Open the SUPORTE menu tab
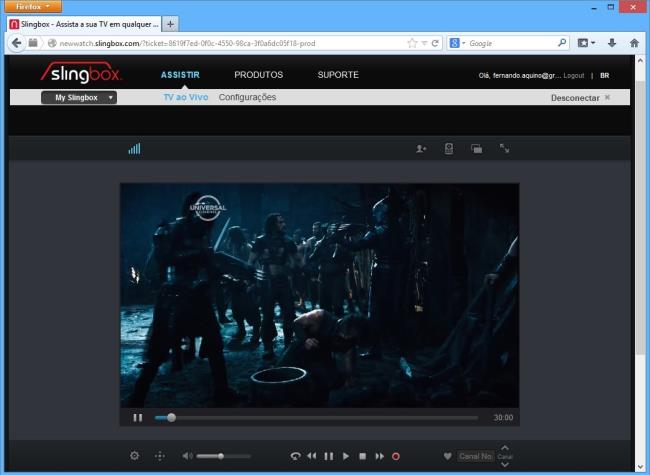This screenshot has height=475, width=650. coord(338,75)
